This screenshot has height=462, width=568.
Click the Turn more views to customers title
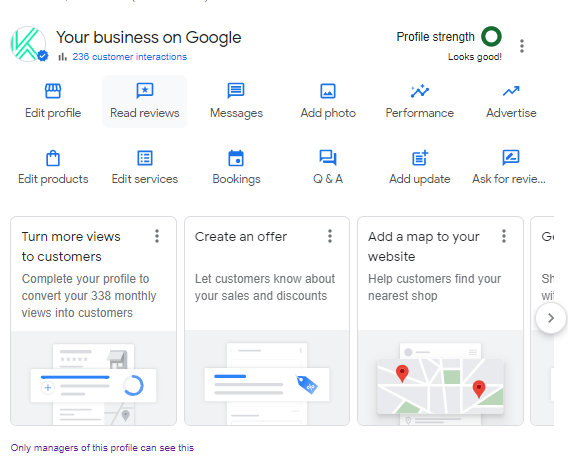(71, 246)
